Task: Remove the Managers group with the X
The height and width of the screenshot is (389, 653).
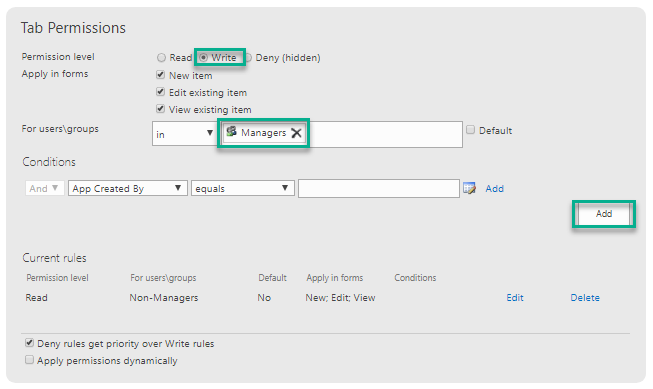Action: (x=296, y=133)
